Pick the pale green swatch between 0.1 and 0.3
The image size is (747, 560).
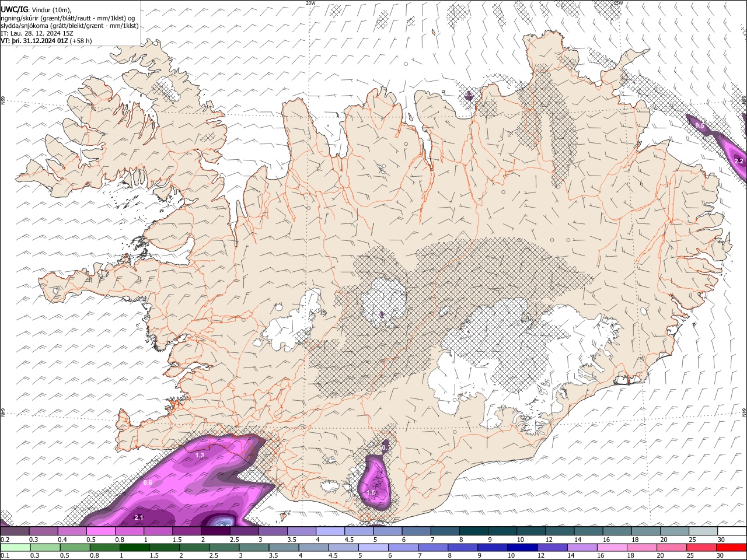(15, 547)
